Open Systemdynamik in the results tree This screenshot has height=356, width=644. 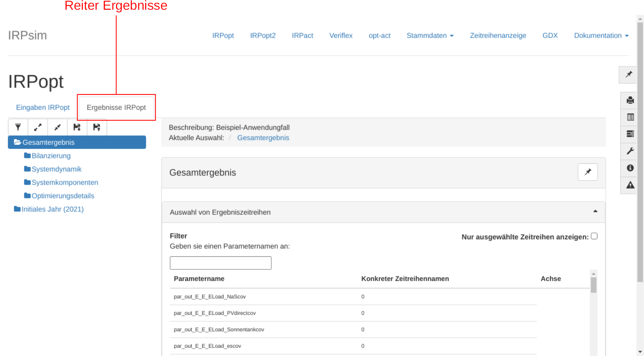[x=57, y=169]
